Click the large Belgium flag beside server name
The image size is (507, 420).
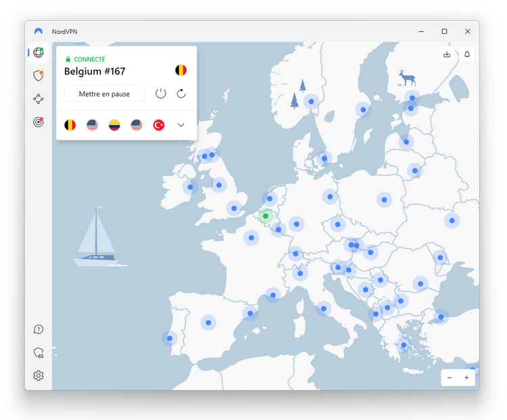[x=180, y=70]
